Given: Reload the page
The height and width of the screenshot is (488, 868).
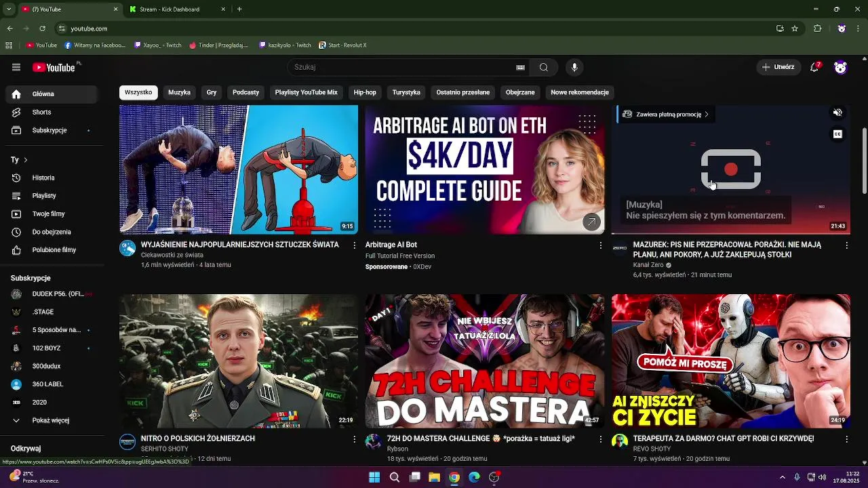Looking at the screenshot, I should [42, 28].
